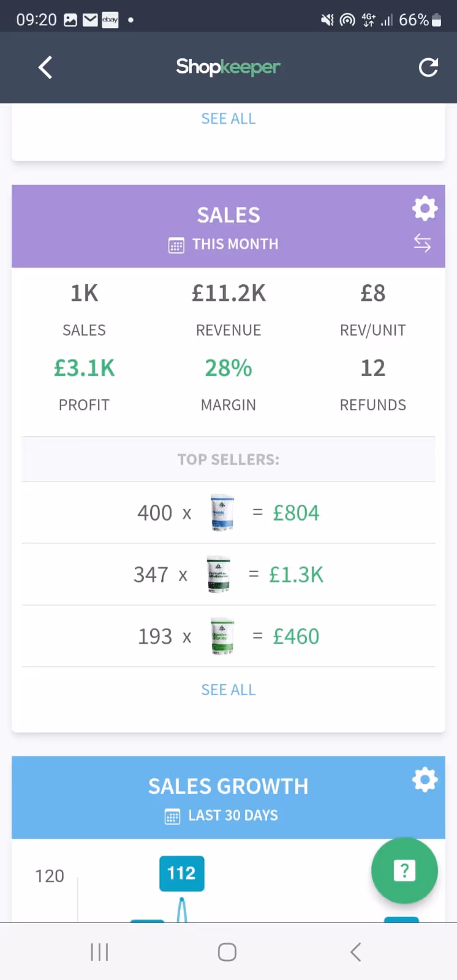Tap the Sales calendar icon

(176, 246)
